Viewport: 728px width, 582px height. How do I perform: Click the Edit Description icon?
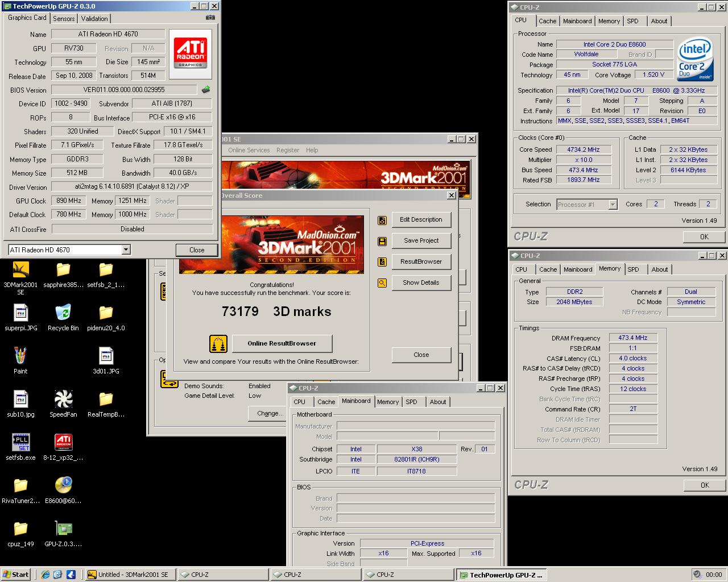coord(382,220)
